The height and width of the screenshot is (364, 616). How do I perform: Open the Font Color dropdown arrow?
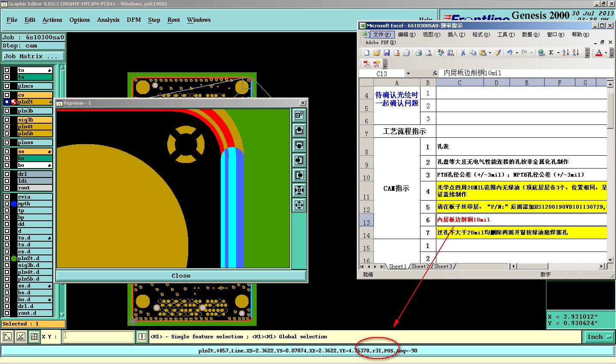606,53
